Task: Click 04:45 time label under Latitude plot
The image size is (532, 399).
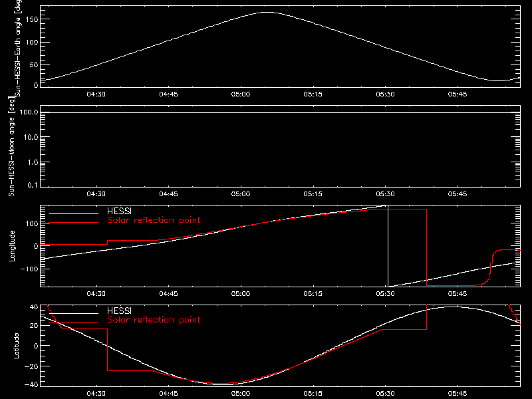Action: (x=168, y=394)
